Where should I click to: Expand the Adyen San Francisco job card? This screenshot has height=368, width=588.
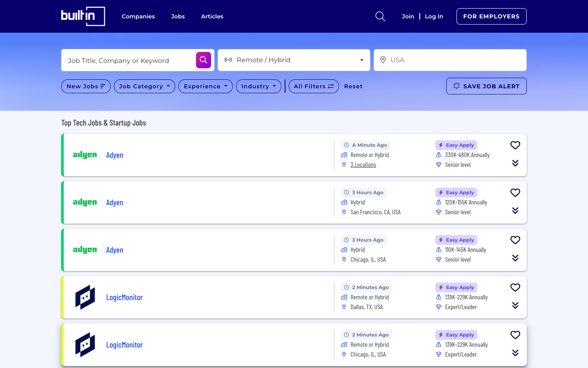click(x=515, y=211)
